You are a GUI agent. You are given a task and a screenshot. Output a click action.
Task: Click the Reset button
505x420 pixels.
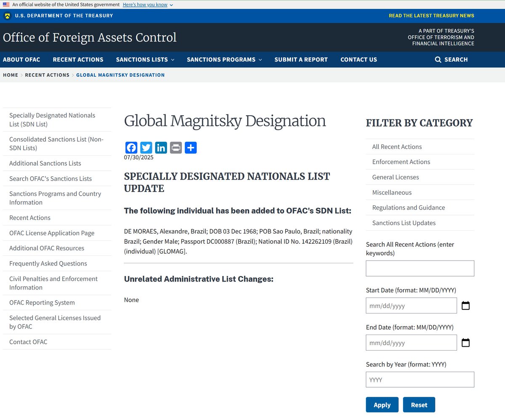point(419,404)
